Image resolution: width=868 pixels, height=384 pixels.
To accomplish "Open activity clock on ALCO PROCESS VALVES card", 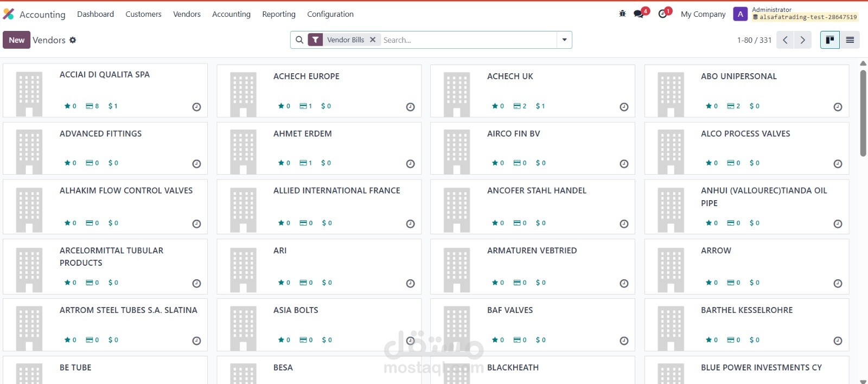I will click(x=838, y=164).
